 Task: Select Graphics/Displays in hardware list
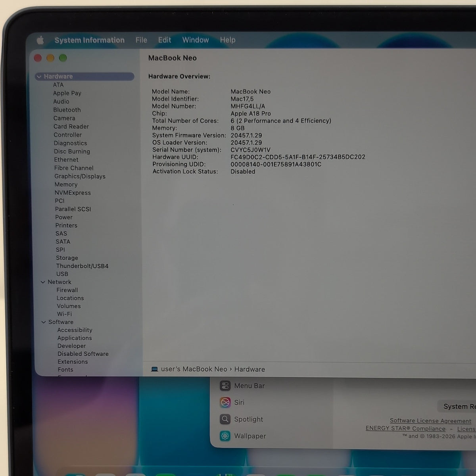(80, 177)
